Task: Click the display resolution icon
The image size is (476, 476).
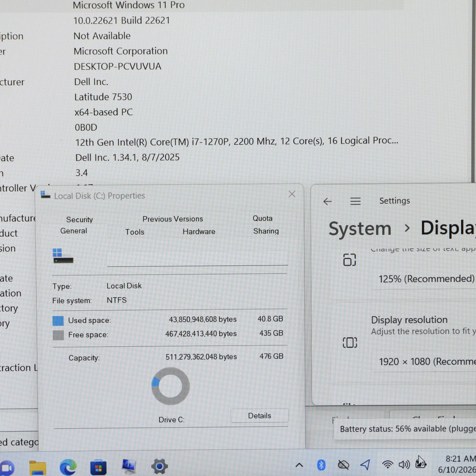Action: (350, 343)
